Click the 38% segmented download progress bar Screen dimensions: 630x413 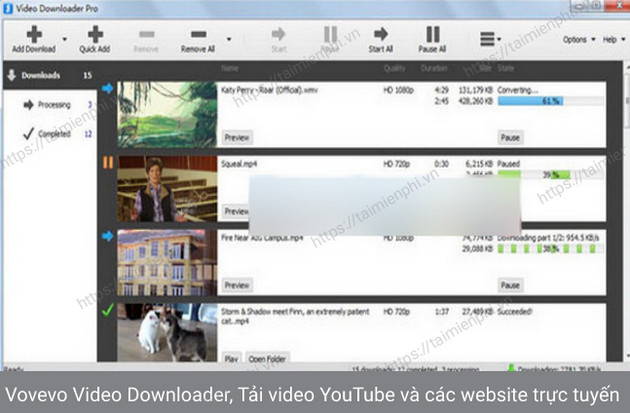(550, 249)
